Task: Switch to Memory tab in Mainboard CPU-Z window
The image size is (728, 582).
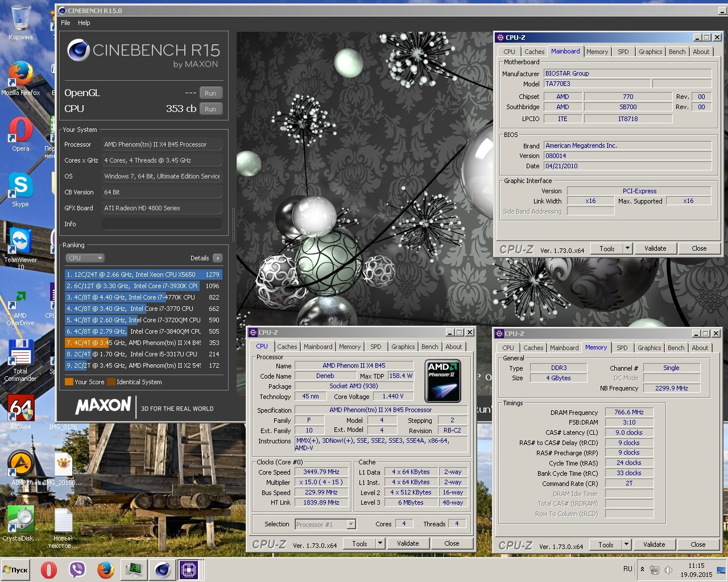Action: click(597, 52)
